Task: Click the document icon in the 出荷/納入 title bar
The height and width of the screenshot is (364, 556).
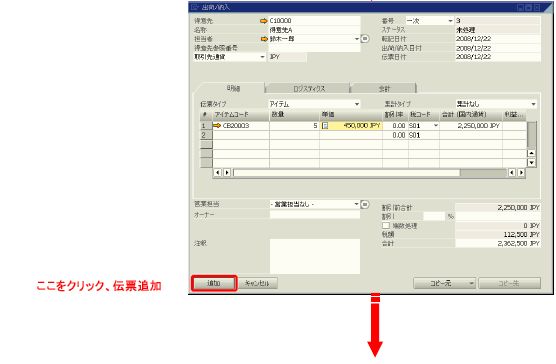Action: pos(195,7)
